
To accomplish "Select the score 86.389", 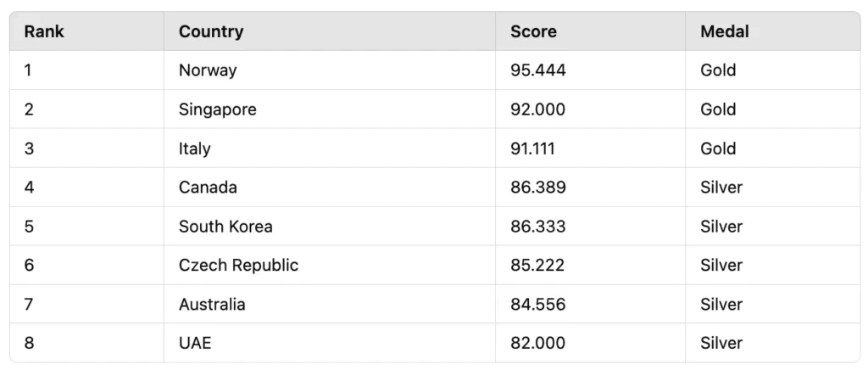I will pyautogui.click(x=537, y=188).
